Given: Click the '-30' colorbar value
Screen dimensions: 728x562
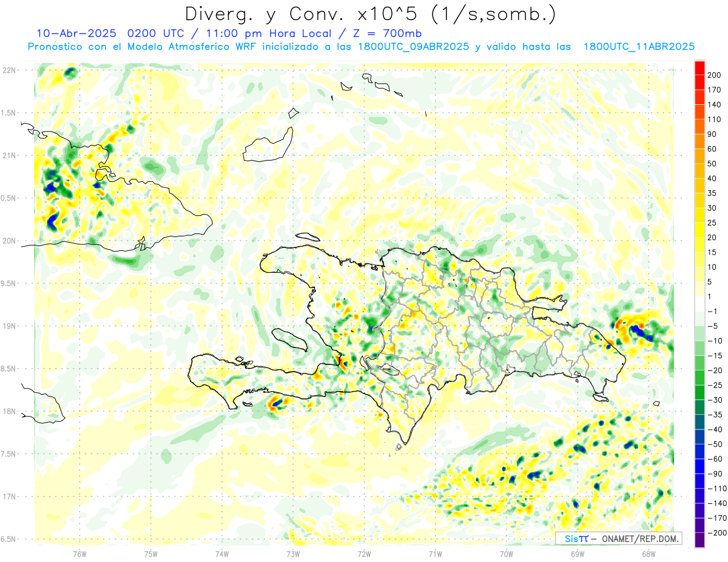Looking at the screenshot, I should 714,400.
